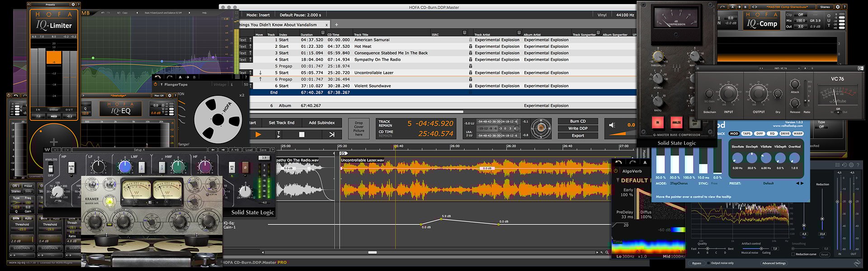The width and height of the screenshot is (868, 271).
Task: Open denoiser plugin settings gear
Action: point(851,165)
